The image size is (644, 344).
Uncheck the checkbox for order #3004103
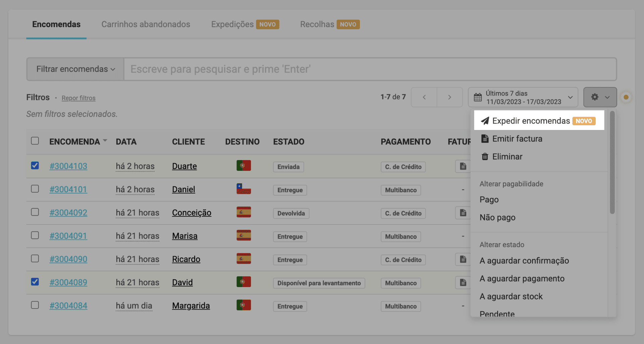(35, 165)
